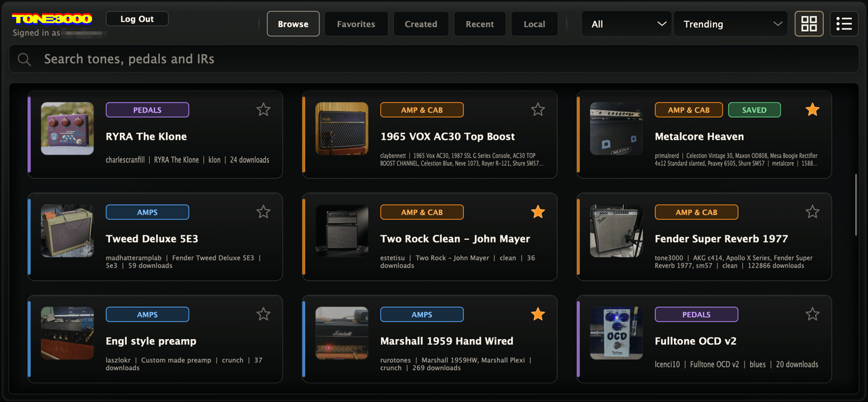Favorite the RYRA The Klone tone

(264, 109)
